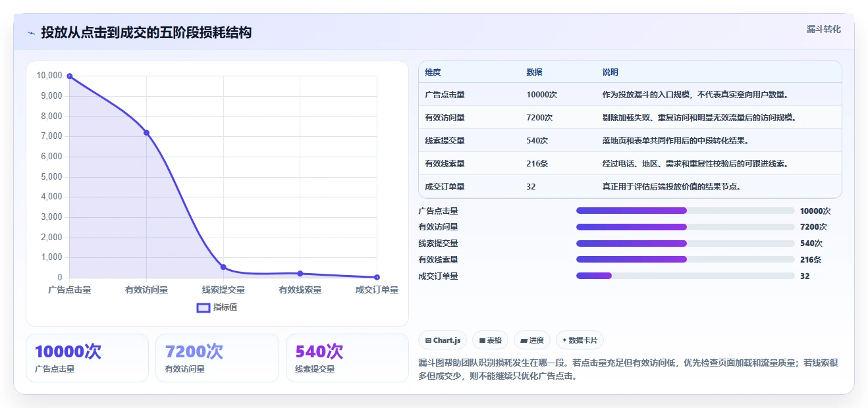Click the lightning icon beside the page title

[x=31, y=33]
